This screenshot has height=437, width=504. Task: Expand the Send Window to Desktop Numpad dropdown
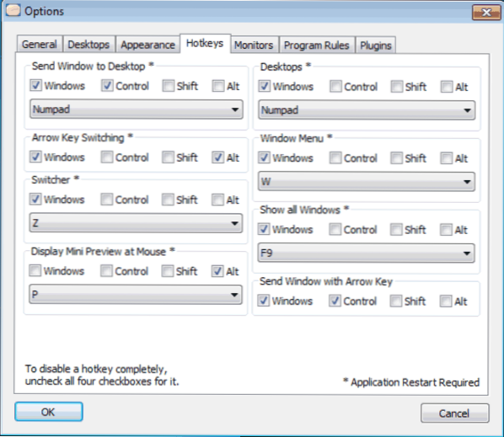(137, 109)
